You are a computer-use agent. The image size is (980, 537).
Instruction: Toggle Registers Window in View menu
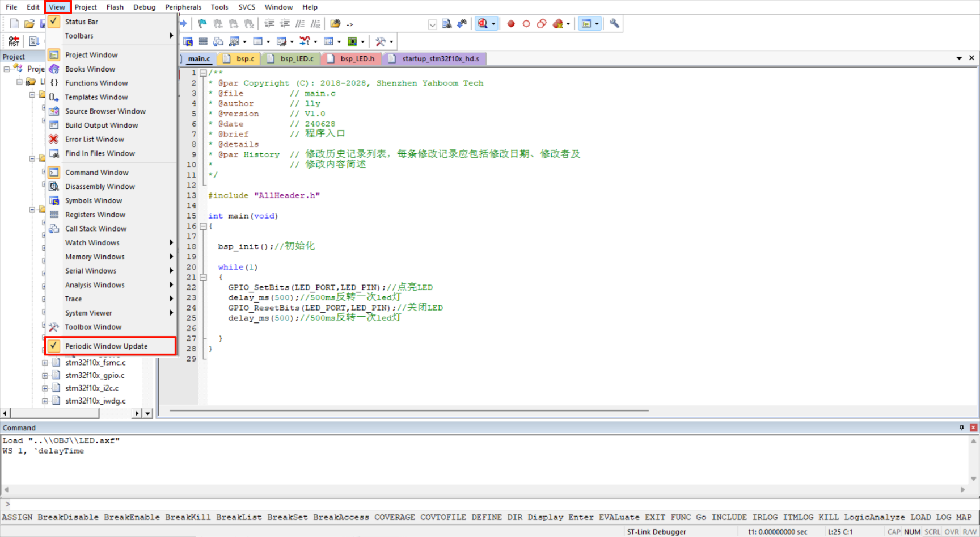tap(111, 215)
